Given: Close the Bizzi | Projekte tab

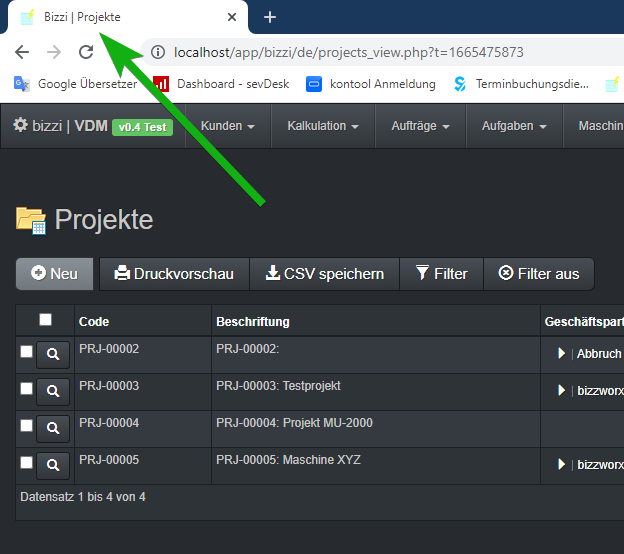Looking at the screenshot, I should click(232, 17).
